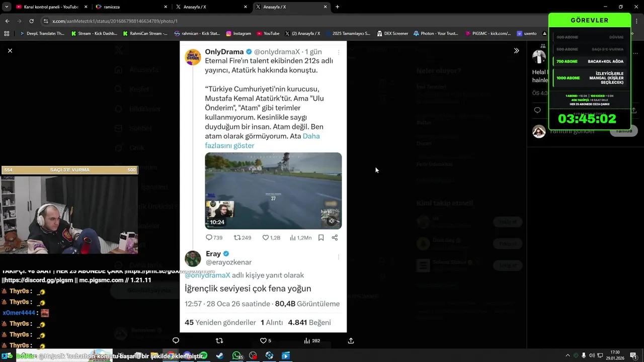Screen dimensions: 644x362
Task: Open the three-dot menu on Eray's tweet
Action: tap(338, 257)
